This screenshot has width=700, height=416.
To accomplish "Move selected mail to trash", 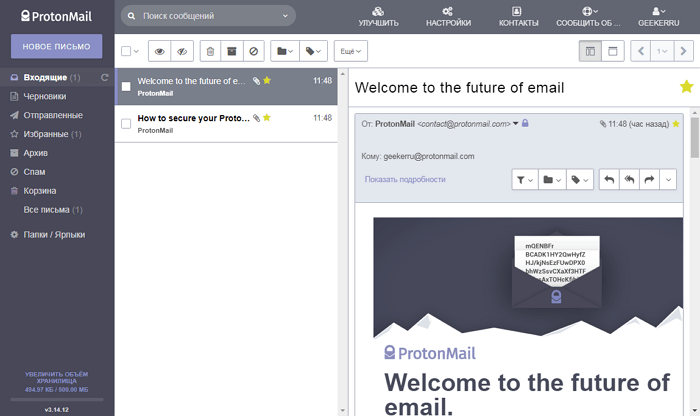I will coord(210,50).
